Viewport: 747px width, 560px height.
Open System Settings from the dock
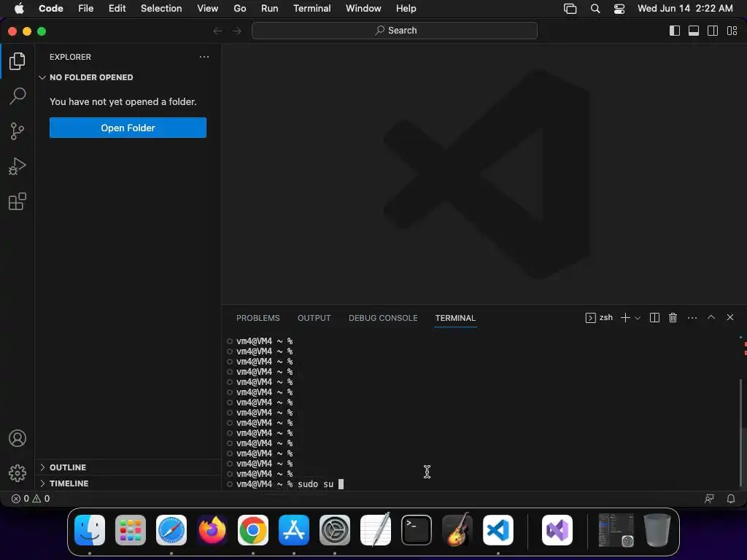[334, 530]
